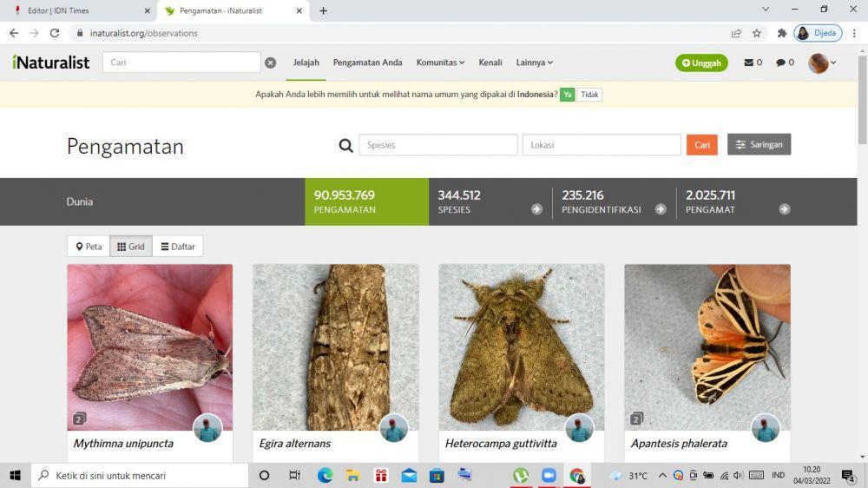Open the Zoom app from the taskbar

(x=549, y=475)
